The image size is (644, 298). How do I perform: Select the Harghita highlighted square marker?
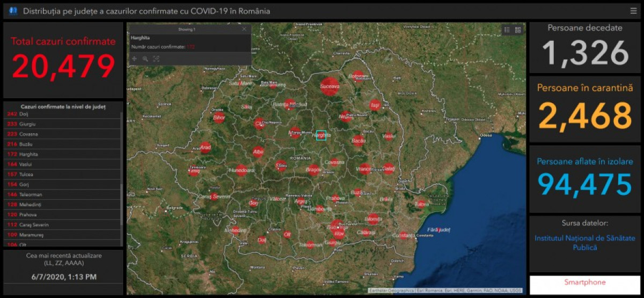click(x=321, y=135)
